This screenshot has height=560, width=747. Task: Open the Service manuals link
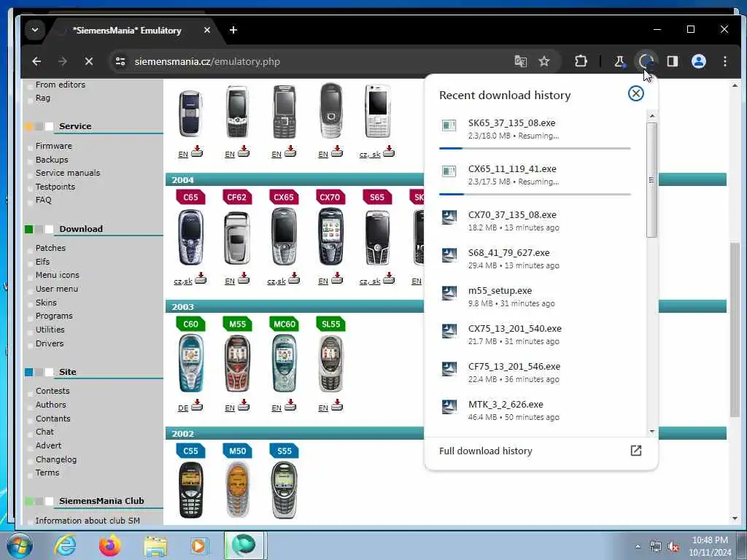point(68,173)
